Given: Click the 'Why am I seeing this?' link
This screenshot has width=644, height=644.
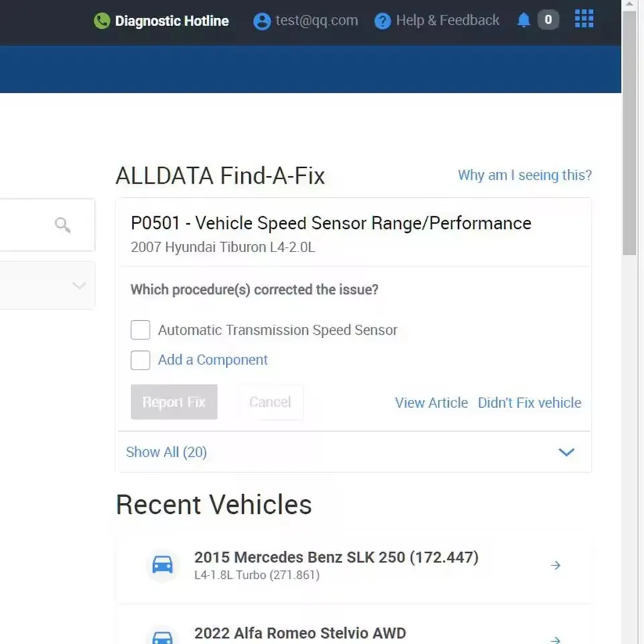Looking at the screenshot, I should pos(525,175).
